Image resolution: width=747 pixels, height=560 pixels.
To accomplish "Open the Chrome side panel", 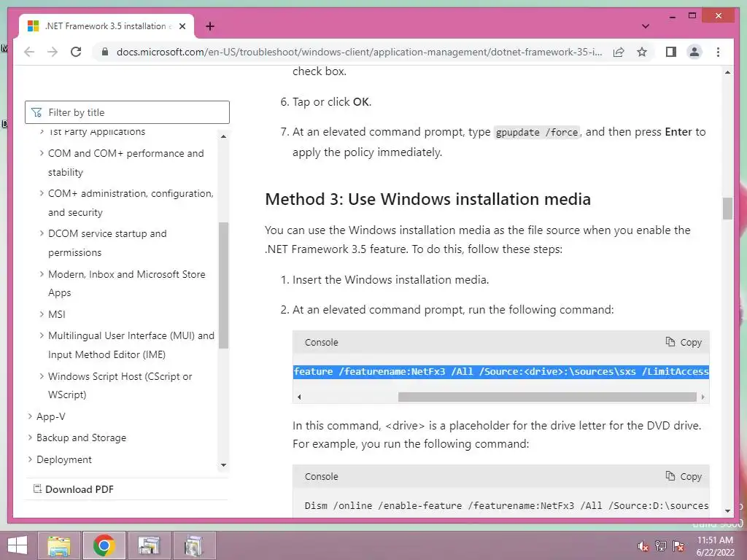I will (671, 52).
